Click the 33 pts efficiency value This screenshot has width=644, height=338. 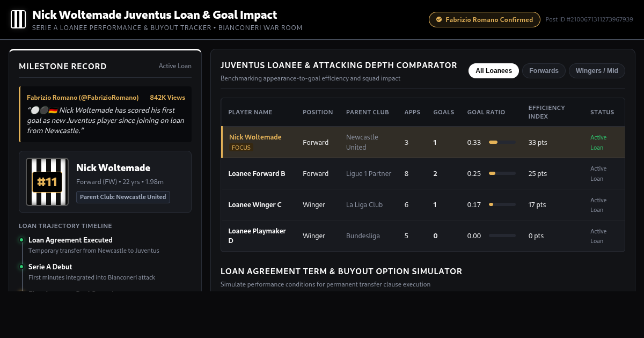point(538,142)
